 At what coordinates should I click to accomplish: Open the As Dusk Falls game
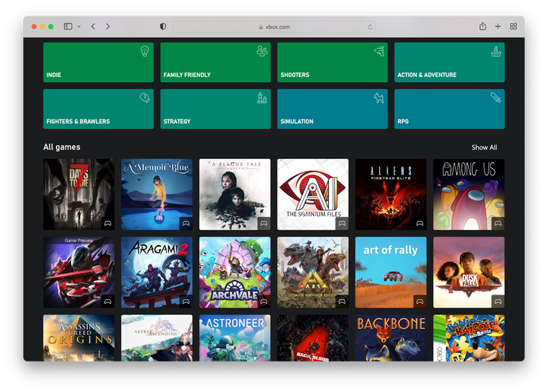pos(469,272)
